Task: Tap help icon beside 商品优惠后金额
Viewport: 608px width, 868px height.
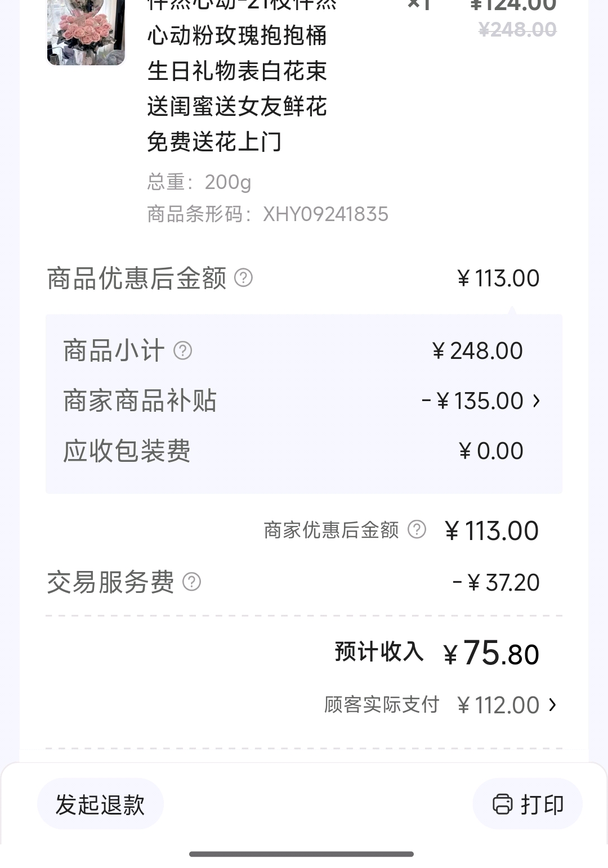Action: tap(243, 278)
